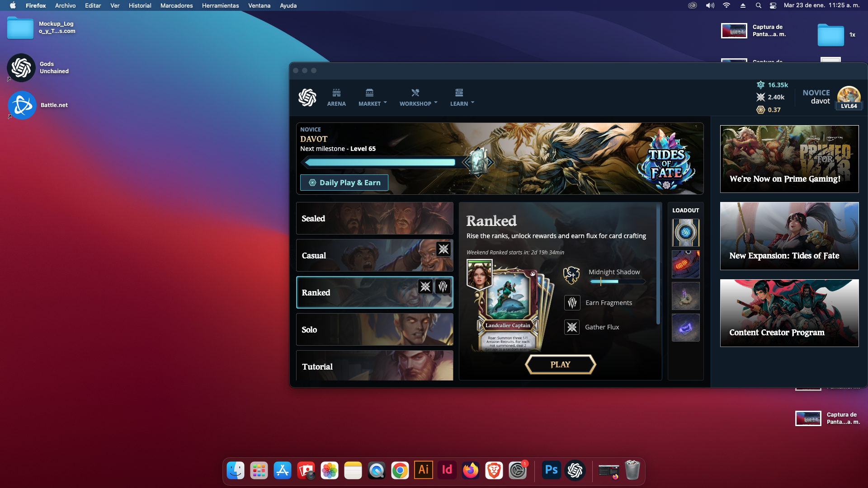Click the Earn Fragments icon
Viewport: 868px width, 488px height.
coord(572,303)
